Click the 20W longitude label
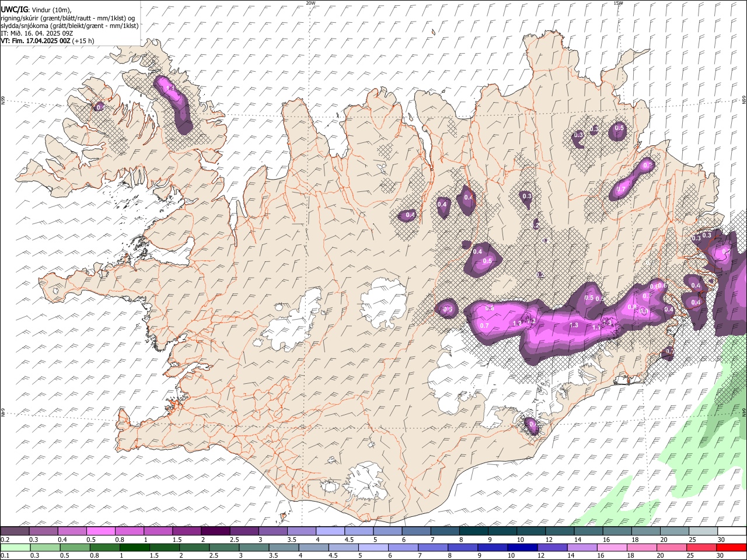 (310, 3)
